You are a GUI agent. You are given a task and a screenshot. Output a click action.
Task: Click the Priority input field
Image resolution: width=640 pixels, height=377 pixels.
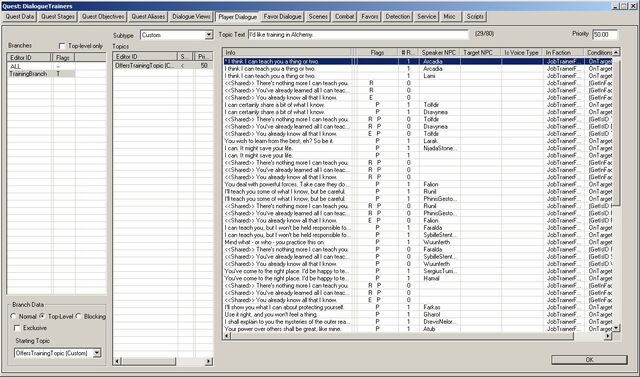click(x=605, y=35)
